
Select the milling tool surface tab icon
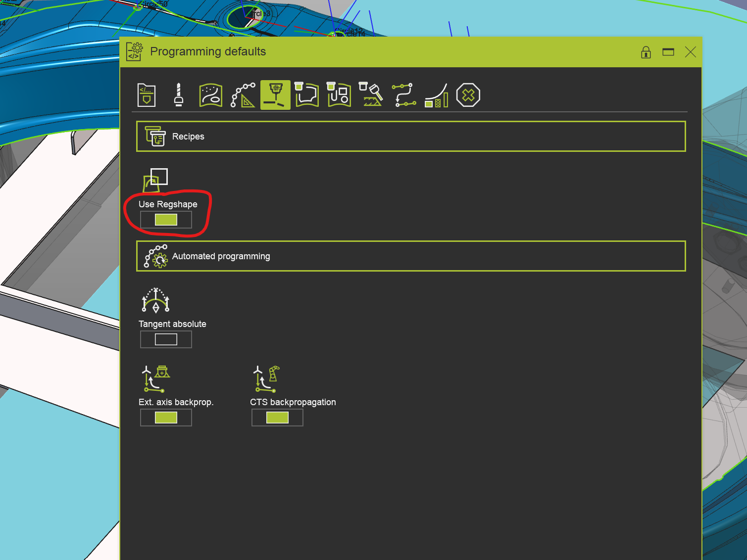tap(371, 95)
